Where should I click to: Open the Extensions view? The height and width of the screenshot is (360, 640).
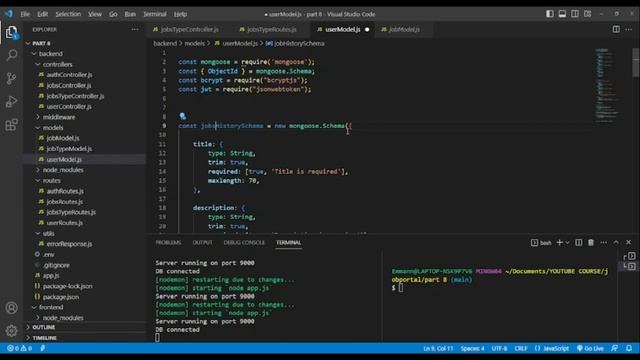[11, 124]
